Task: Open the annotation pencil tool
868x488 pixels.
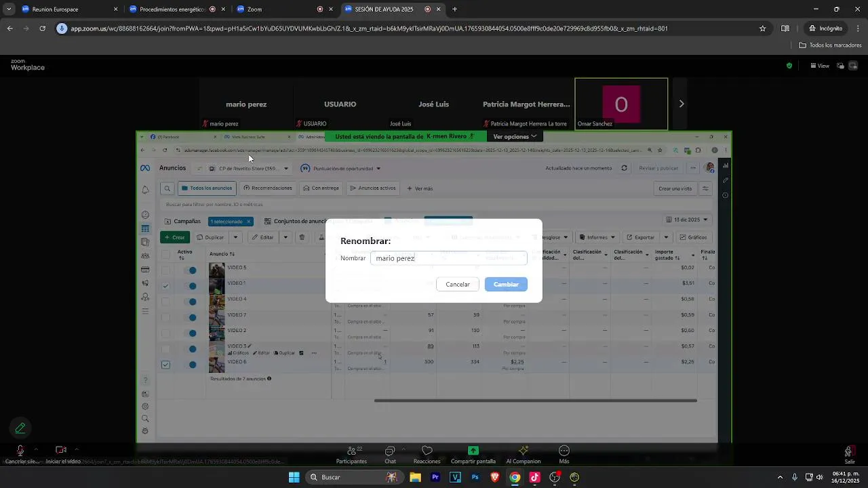Action: 20,428
